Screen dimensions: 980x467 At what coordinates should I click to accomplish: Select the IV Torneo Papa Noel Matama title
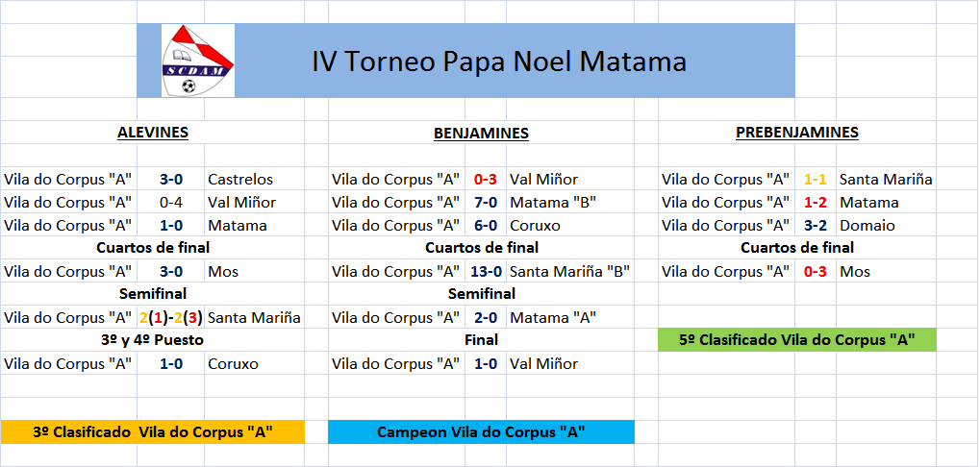coord(499,61)
